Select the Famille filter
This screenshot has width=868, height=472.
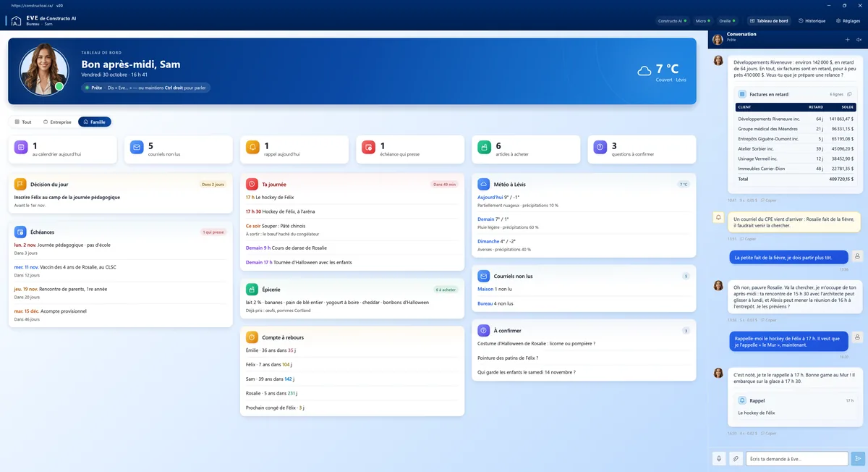(95, 122)
